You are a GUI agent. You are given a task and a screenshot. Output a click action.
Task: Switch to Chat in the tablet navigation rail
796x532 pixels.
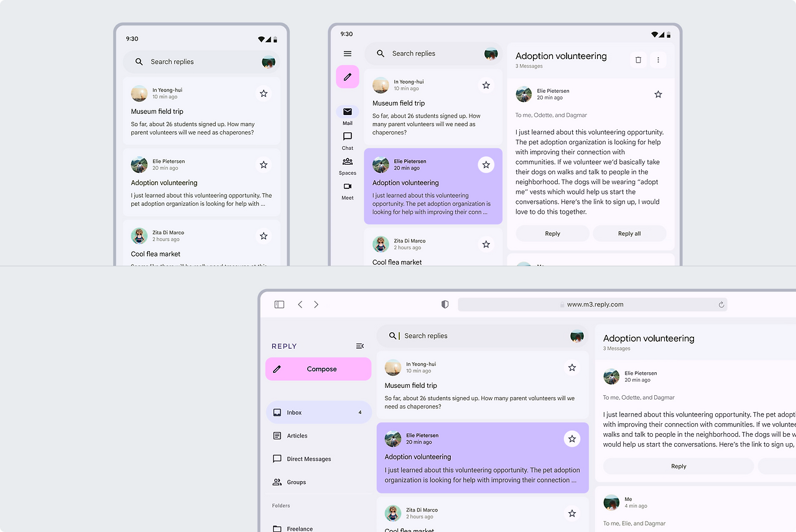point(348,140)
